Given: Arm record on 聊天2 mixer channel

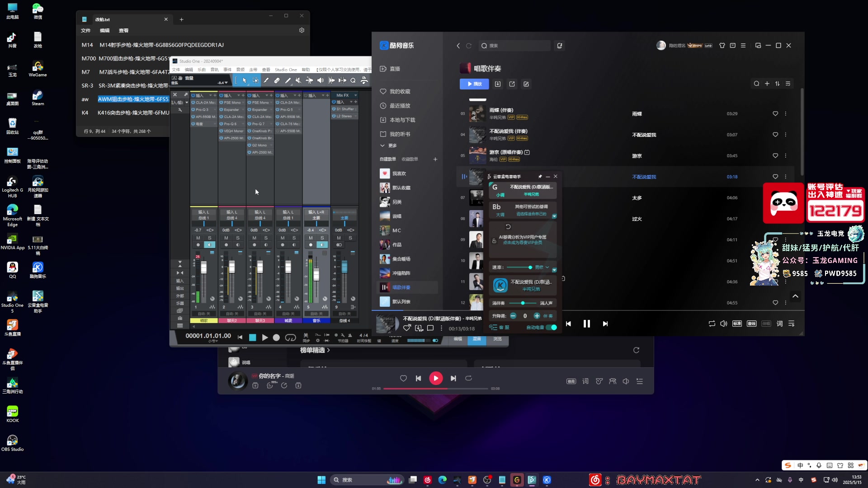Looking at the screenshot, I should point(226,244).
